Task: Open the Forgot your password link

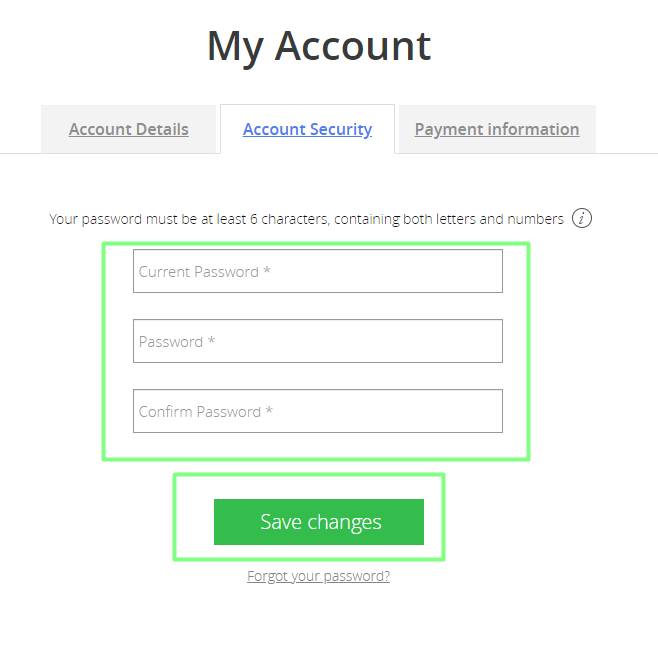Action: click(x=319, y=576)
